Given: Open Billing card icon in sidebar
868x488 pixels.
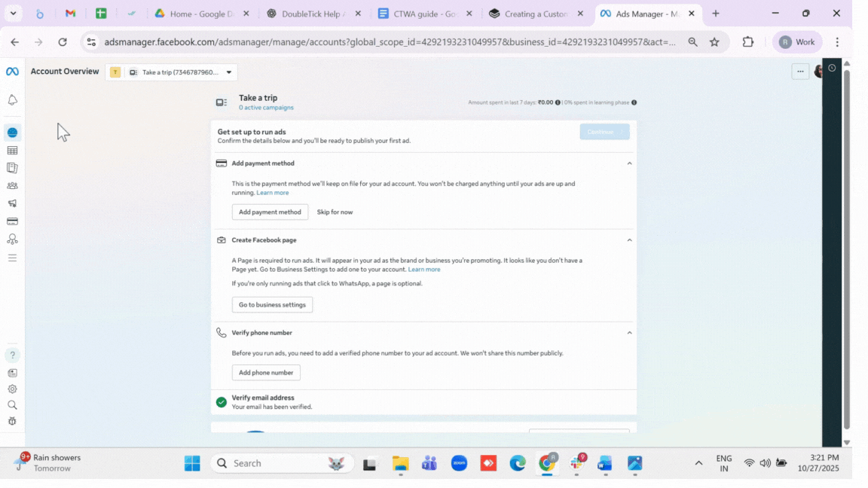Looking at the screenshot, I should tap(12, 221).
